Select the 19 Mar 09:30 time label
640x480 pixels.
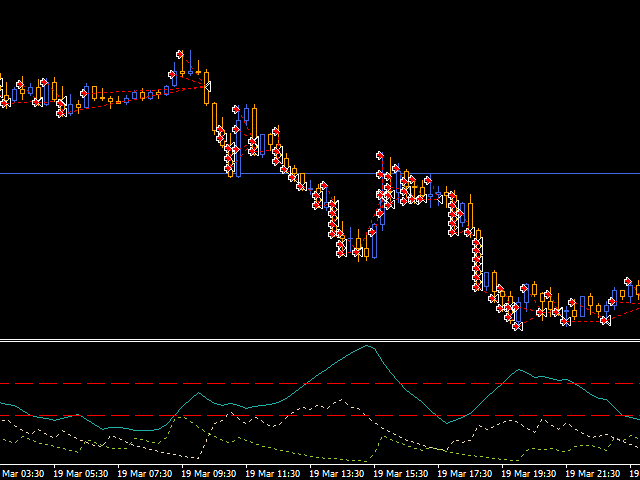[x=212, y=473]
